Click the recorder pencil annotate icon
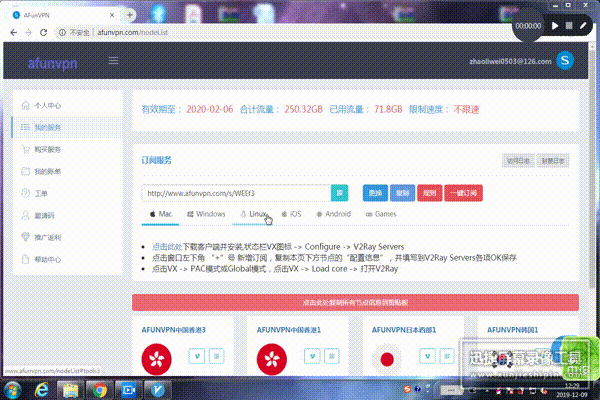The height and width of the screenshot is (400, 600). pos(583,26)
